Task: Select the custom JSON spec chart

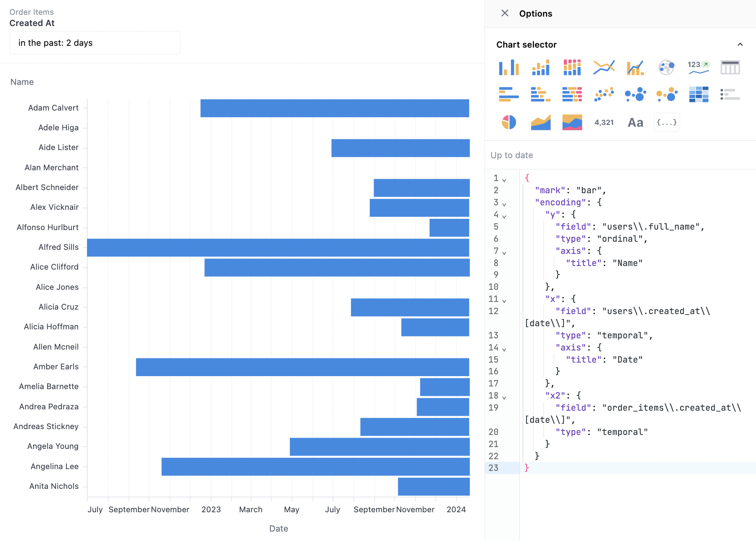Action: click(x=667, y=122)
